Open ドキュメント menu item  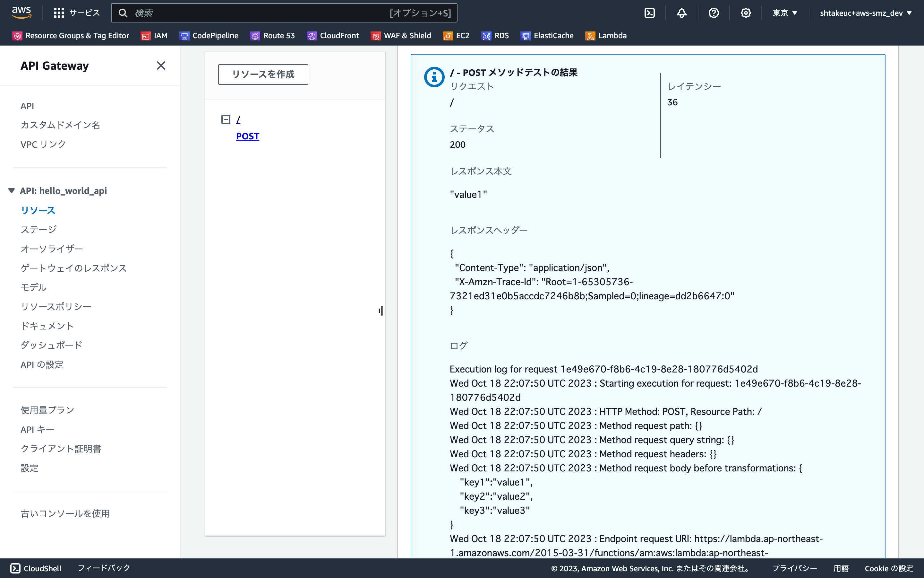[x=47, y=326]
